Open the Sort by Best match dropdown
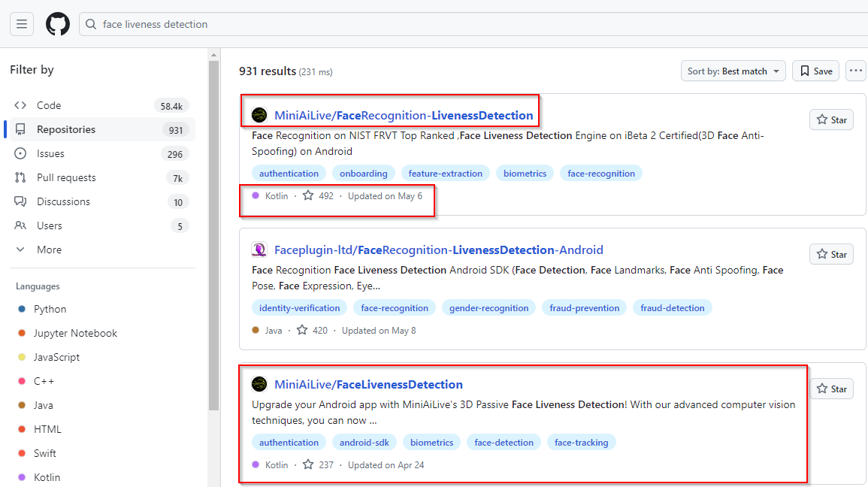868x487 pixels. coord(733,71)
